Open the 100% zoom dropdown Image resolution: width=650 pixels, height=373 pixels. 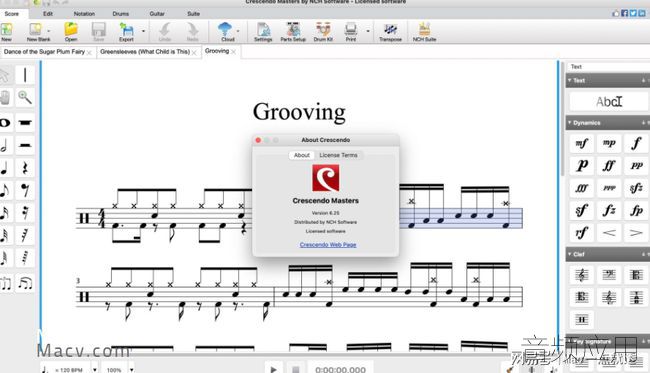coord(131,369)
